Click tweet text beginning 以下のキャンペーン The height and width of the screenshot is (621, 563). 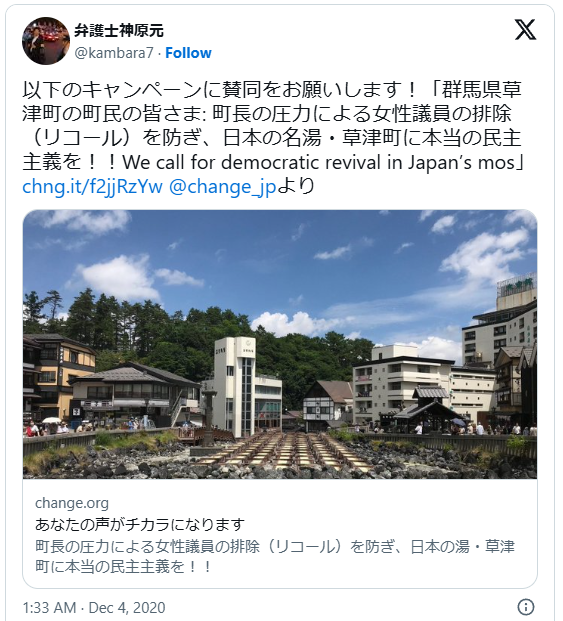click(273, 126)
